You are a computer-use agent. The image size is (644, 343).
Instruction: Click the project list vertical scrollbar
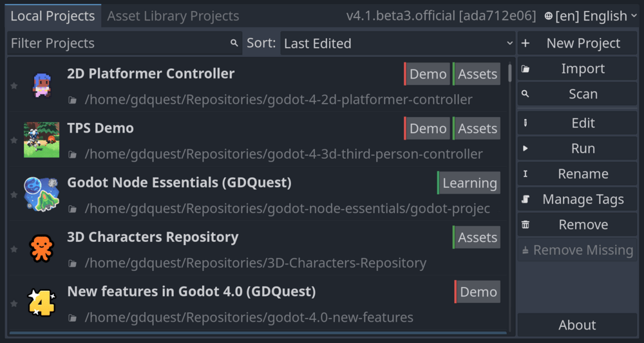pyautogui.click(x=510, y=73)
